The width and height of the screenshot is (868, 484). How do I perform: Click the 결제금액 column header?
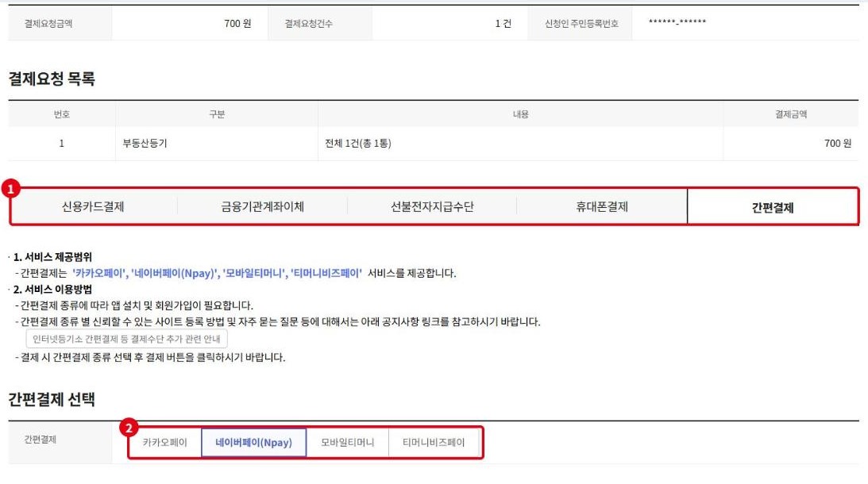coord(791,114)
